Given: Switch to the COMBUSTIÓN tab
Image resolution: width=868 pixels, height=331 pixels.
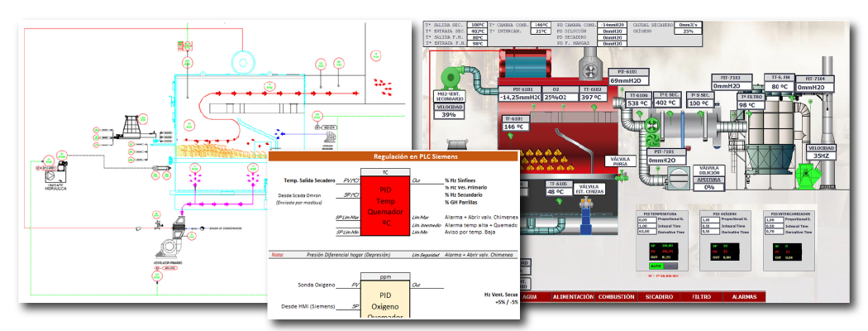Looking at the screenshot, I should tap(615, 295).
